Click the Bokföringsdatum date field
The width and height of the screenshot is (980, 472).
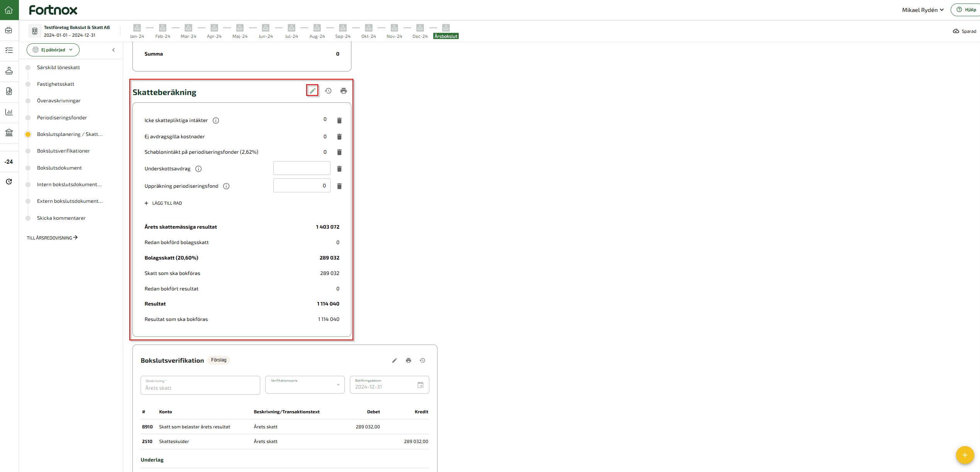390,385
